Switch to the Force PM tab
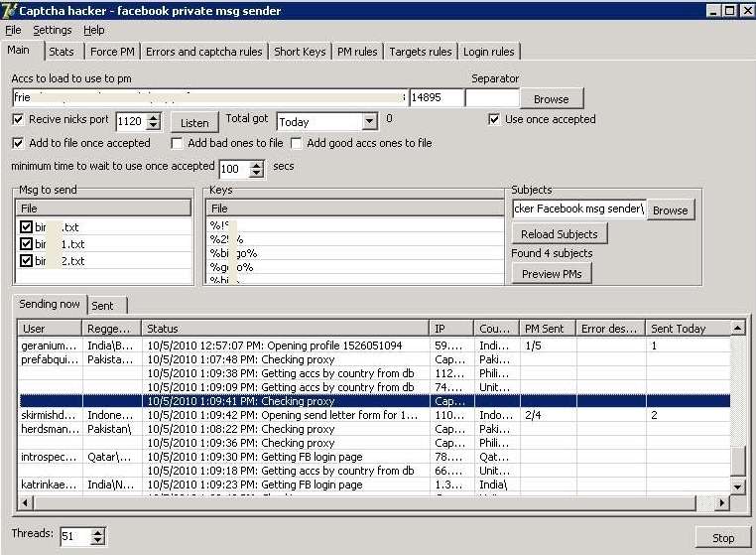The image size is (756, 555). click(x=112, y=52)
